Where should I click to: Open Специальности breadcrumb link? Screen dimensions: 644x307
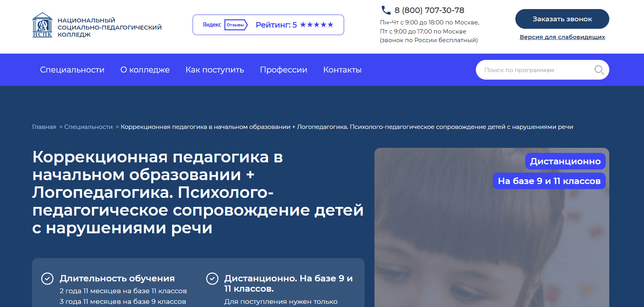click(88, 127)
